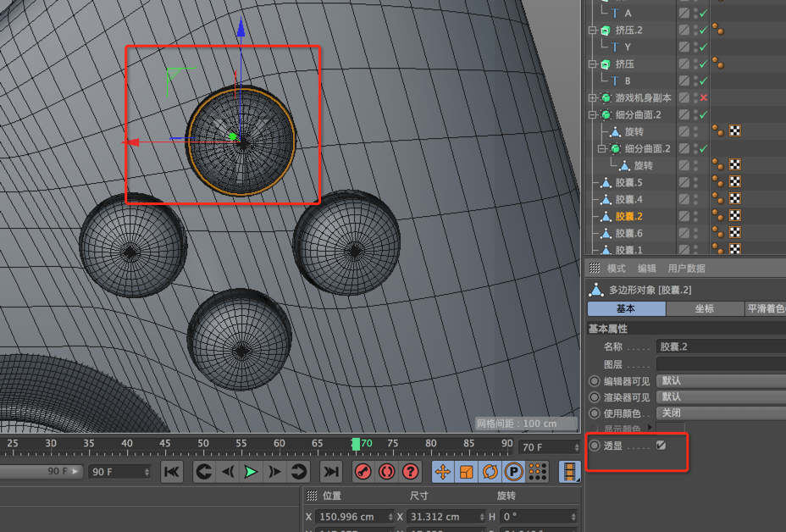
Task: Click the 使用颜色 animation circle
Action: tap(595, 413)
